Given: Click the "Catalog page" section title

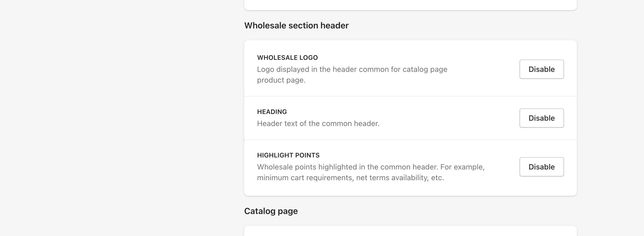Looking at the screenshot, I should coord(271,211).
